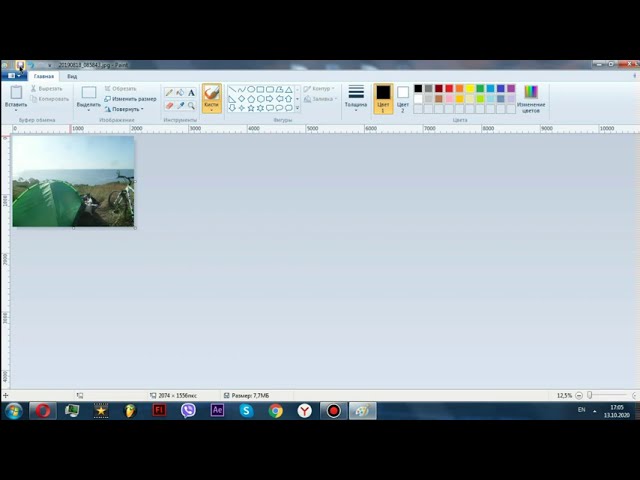Click the Вставить paste icon
The height and width of the screenshot is (480, 640).
tap(16, 96)
